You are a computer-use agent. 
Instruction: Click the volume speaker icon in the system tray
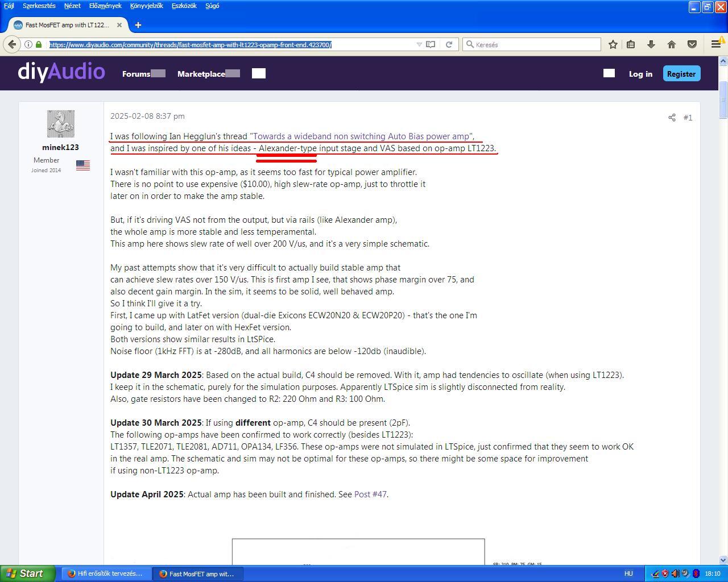[675, 573]
